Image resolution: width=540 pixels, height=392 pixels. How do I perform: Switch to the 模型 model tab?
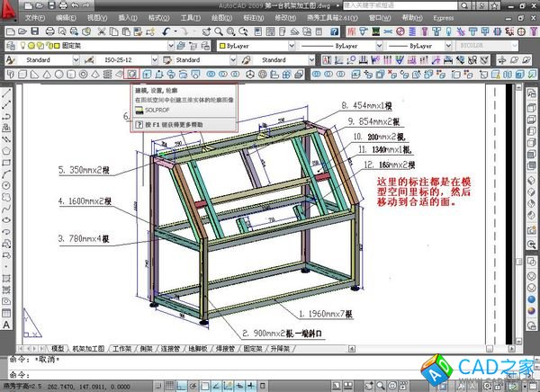(58, 347)
